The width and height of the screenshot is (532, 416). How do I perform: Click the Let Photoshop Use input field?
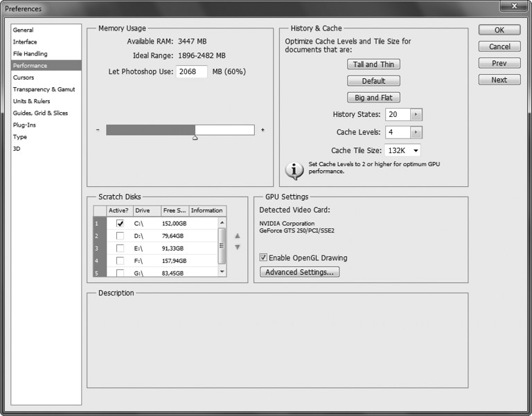click(x=192, y=72)
